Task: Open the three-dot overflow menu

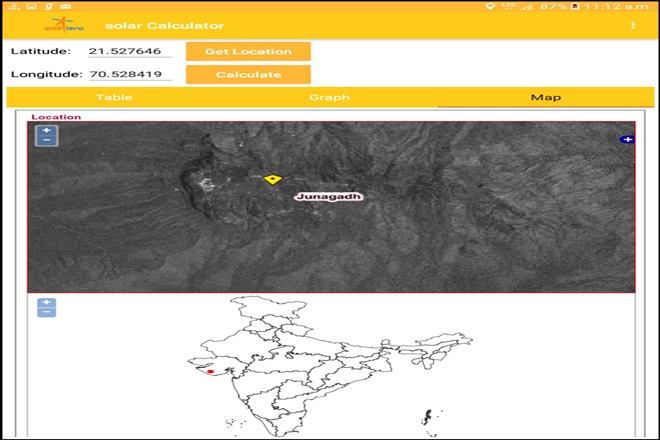Action: click(632, 25)
